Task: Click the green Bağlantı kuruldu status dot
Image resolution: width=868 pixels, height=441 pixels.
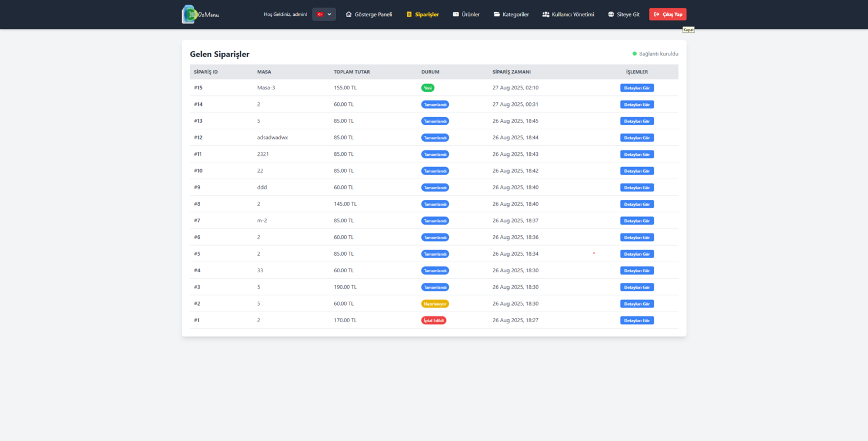Action: coord(634,54)
